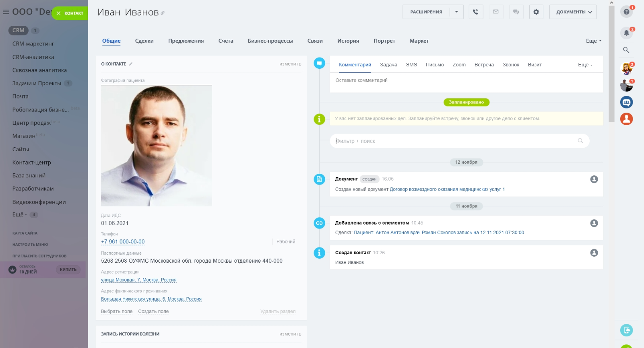Close the КОНТАКТ slider panel

[x=59, y=13]
